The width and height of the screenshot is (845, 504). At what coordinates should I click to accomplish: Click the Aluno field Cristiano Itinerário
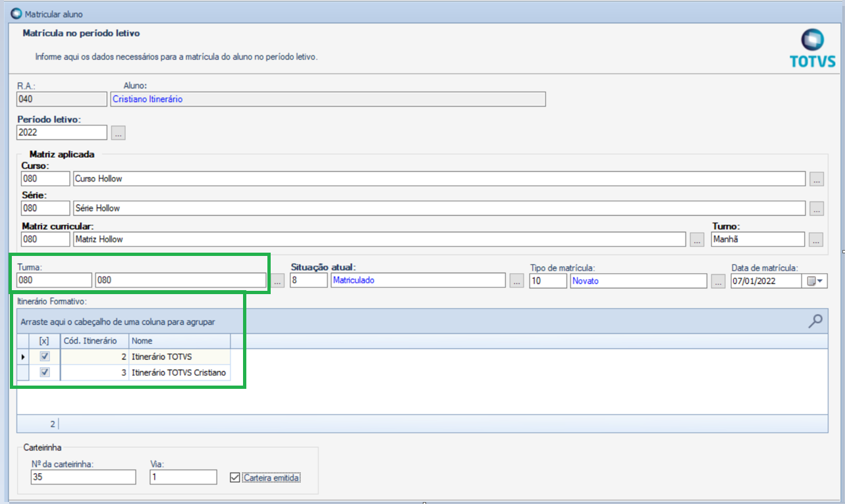click(328, 99)
